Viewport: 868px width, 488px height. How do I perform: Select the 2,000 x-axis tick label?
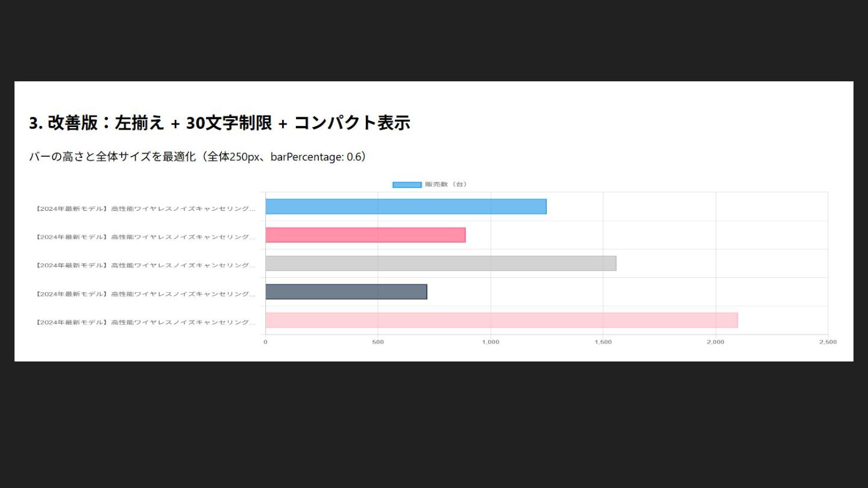point(715,342)
